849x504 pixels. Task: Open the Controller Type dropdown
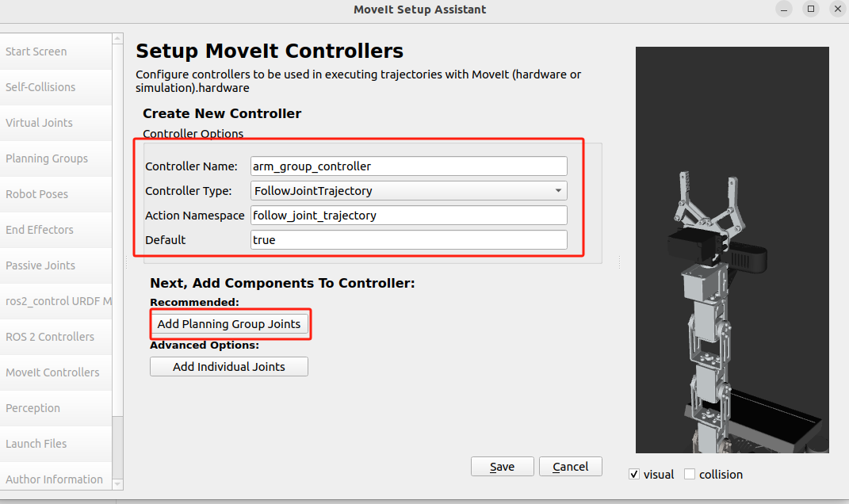(409, 190)
